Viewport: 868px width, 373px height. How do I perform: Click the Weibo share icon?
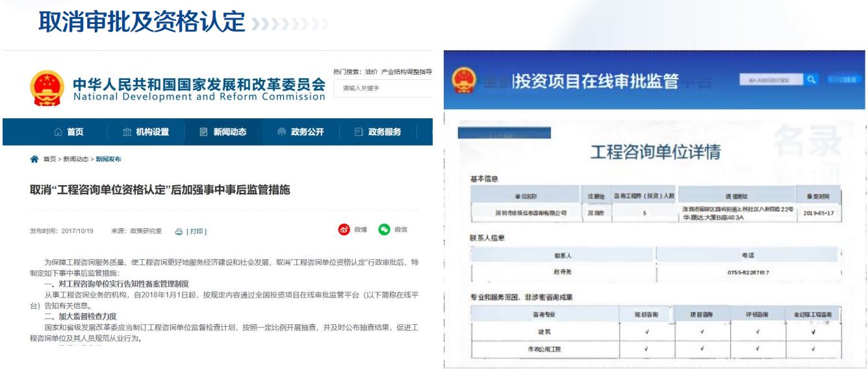coord(342,229)
